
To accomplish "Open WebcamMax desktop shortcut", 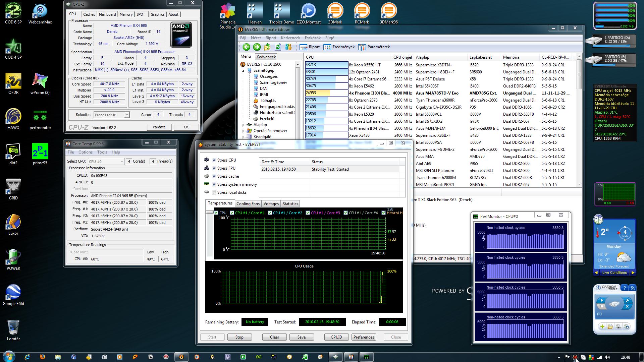I will [40, 14].
